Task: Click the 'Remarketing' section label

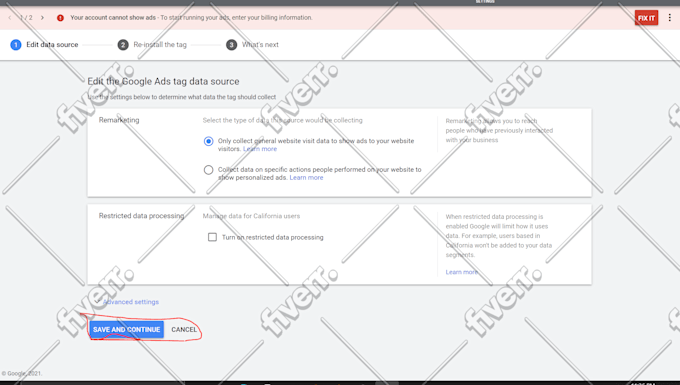Action: click(x=119, y=120)
